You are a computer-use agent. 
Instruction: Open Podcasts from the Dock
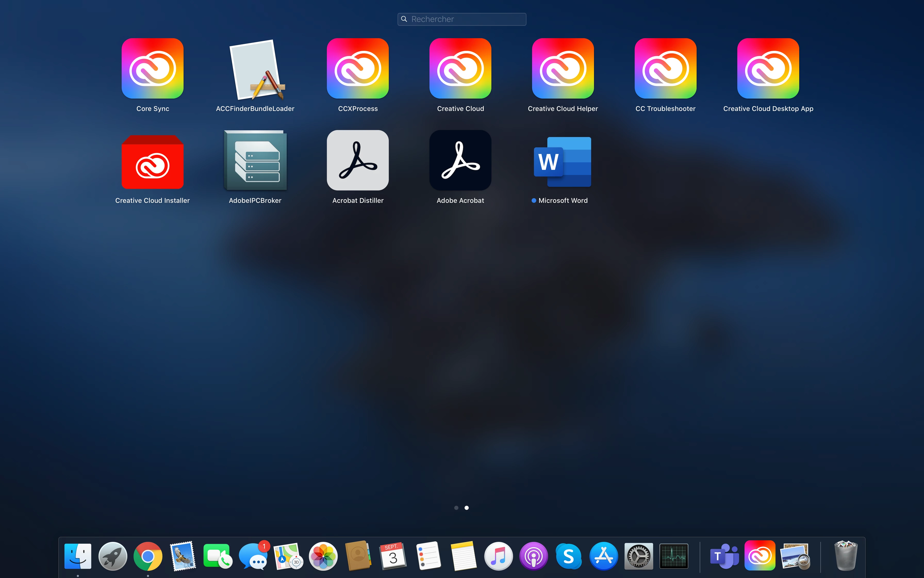533,556
